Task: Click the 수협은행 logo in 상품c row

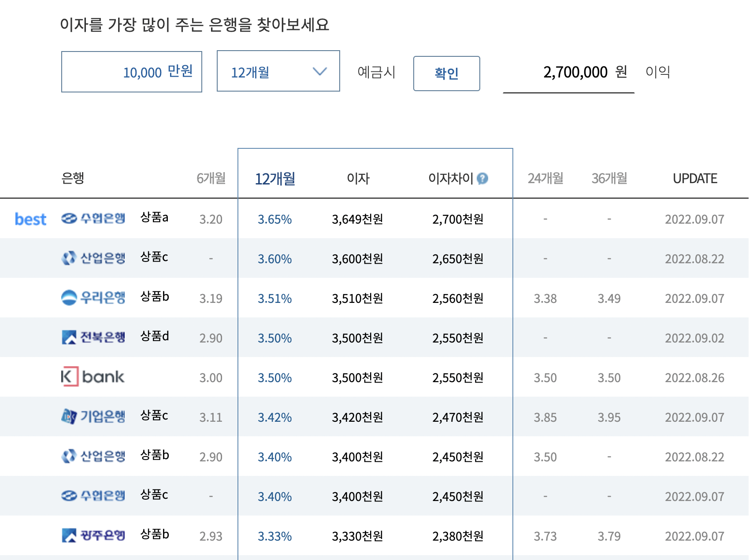Action: click(x=93, y=496)
